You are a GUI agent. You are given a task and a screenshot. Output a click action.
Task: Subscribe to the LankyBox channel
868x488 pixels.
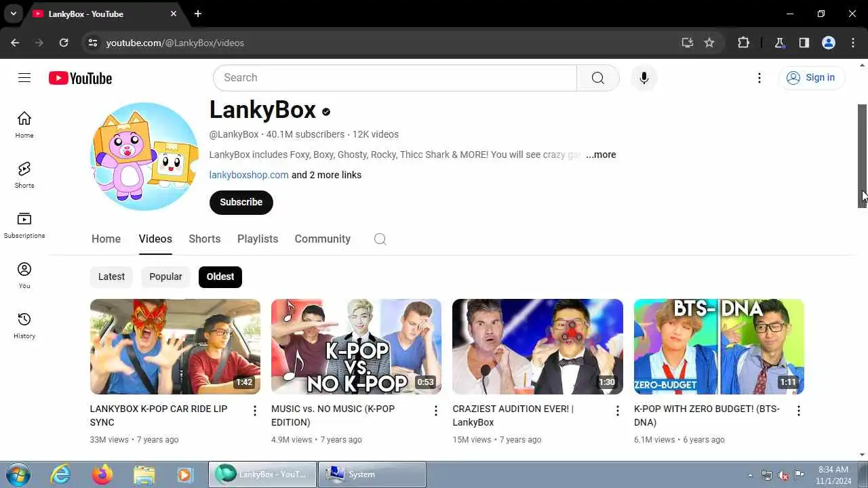[241, 202]
